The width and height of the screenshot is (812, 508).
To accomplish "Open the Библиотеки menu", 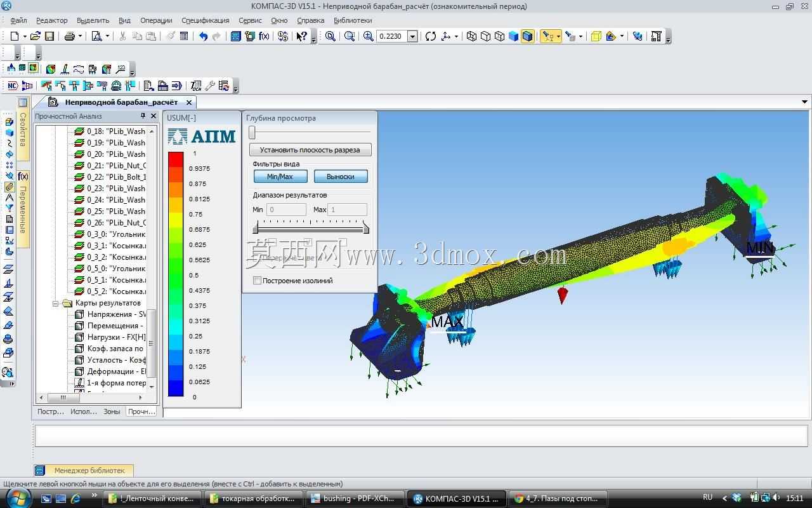I will 353,20.
